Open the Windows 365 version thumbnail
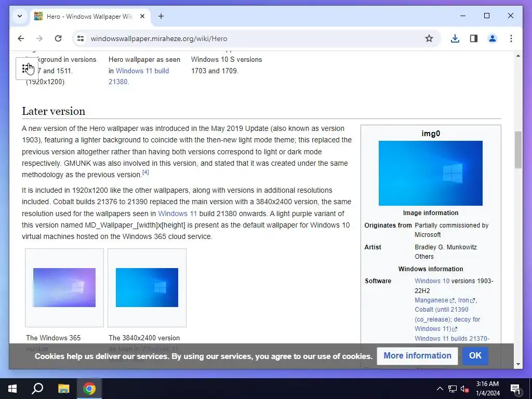This screenshot has height=399, width=532. click(x=64, y=288)
